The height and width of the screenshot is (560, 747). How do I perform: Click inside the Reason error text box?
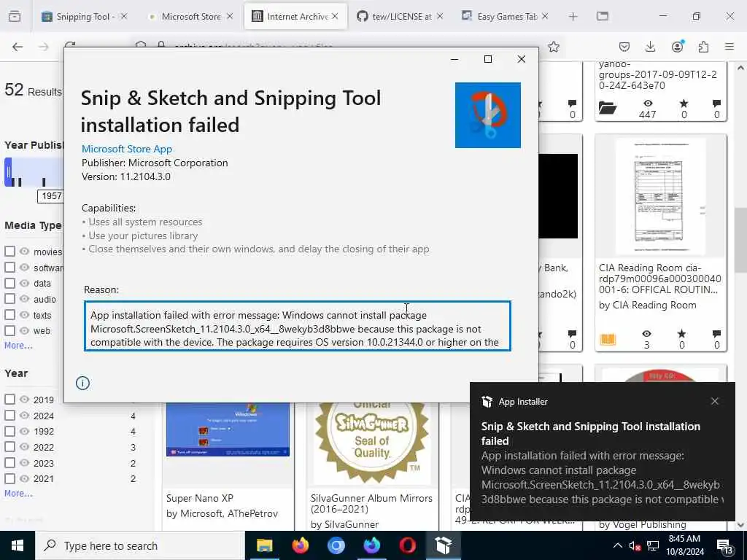298,326
